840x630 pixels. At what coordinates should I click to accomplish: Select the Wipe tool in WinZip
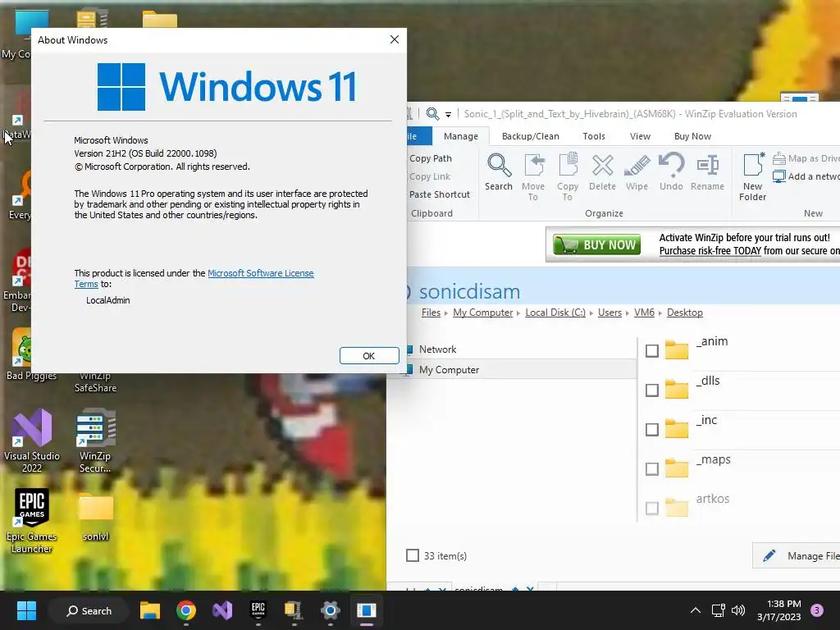(x=637, y=171)
